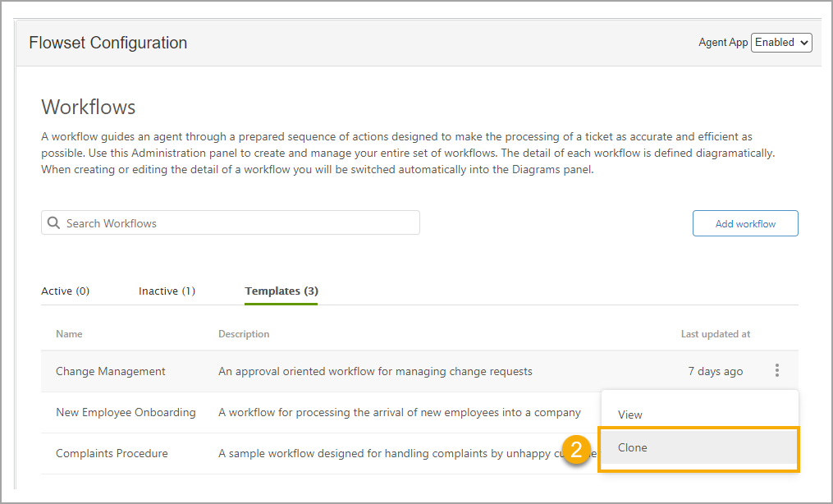
Task: Click the Last updated at column header
Action: point(716,334)
